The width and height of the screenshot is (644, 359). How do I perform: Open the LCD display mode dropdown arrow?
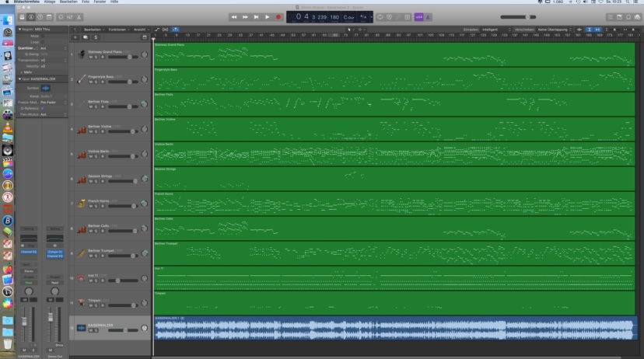click(x=371, y=17)
